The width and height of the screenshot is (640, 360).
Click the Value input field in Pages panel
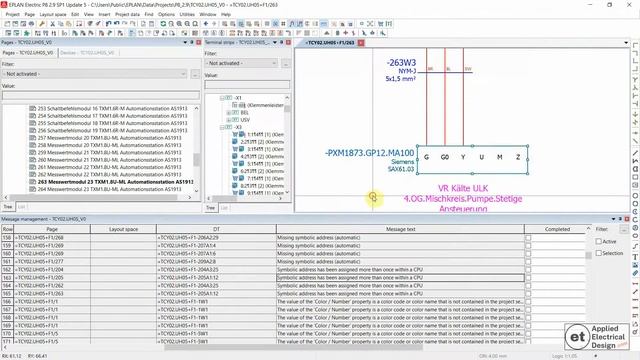pos(101,96)
